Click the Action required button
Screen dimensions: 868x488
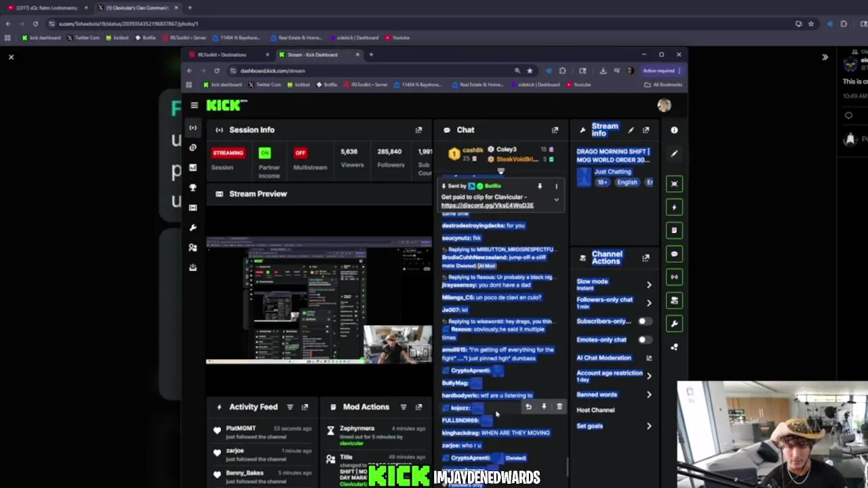click(x=660, y=70)
